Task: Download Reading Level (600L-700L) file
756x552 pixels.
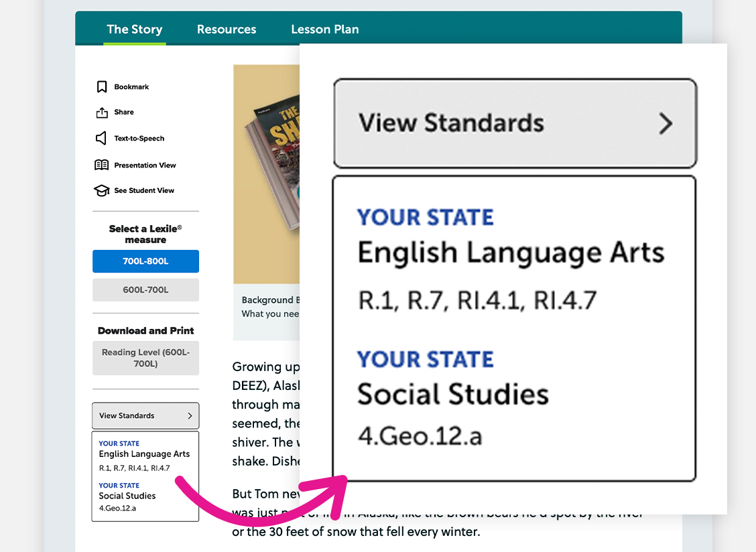Action: tap(145, 358)
